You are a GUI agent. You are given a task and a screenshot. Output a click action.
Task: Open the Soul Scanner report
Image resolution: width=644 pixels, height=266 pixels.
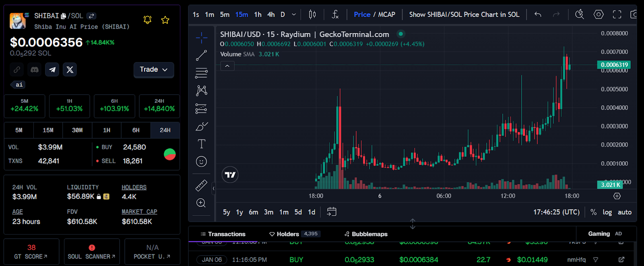tap(92, 251)
